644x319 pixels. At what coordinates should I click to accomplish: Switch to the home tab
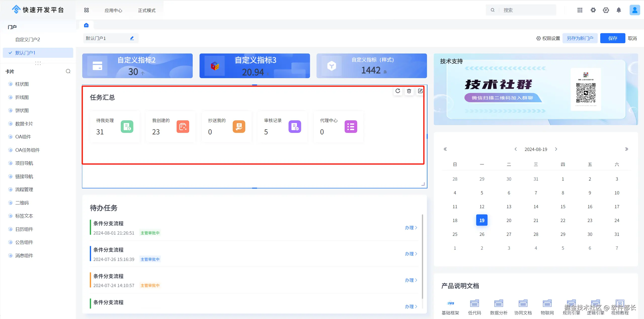tap(86, 25)
